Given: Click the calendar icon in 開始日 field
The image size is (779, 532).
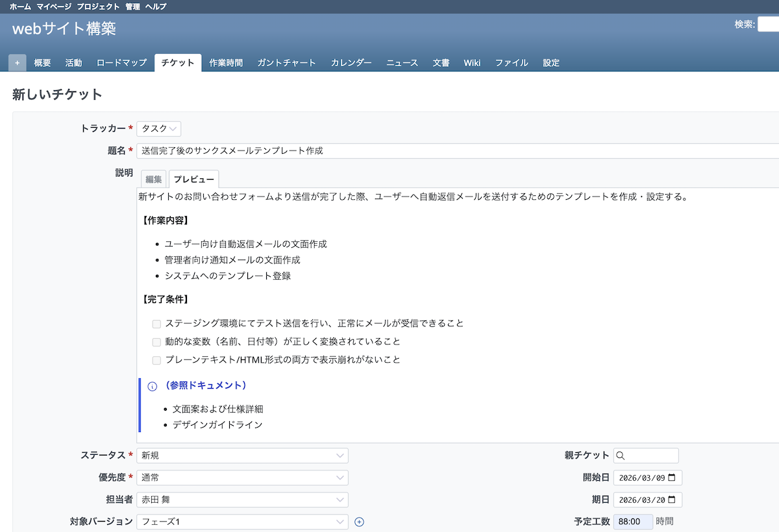Looking at the screenshot, I should point(671,478).
